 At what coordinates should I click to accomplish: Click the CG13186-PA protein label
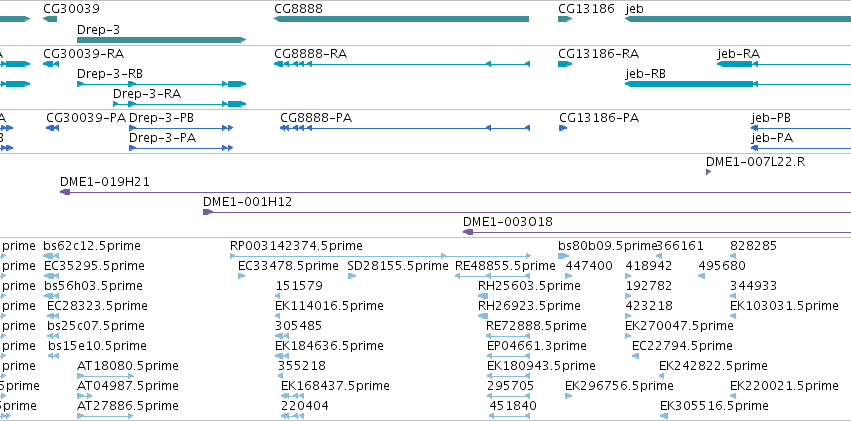598,117
